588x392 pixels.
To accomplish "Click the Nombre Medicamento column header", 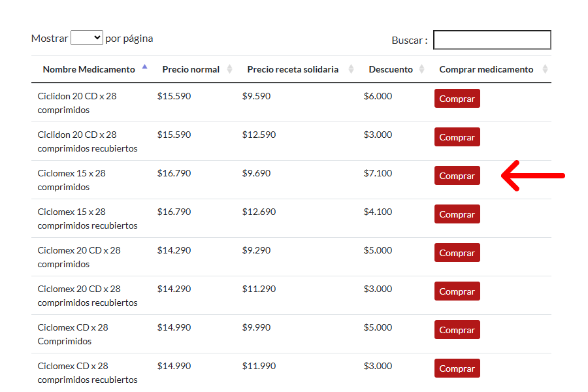I will (x=89, y=69).
